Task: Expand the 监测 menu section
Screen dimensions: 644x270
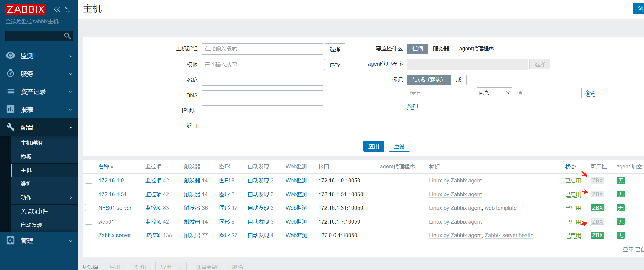Action: click(x=71, y=56)
